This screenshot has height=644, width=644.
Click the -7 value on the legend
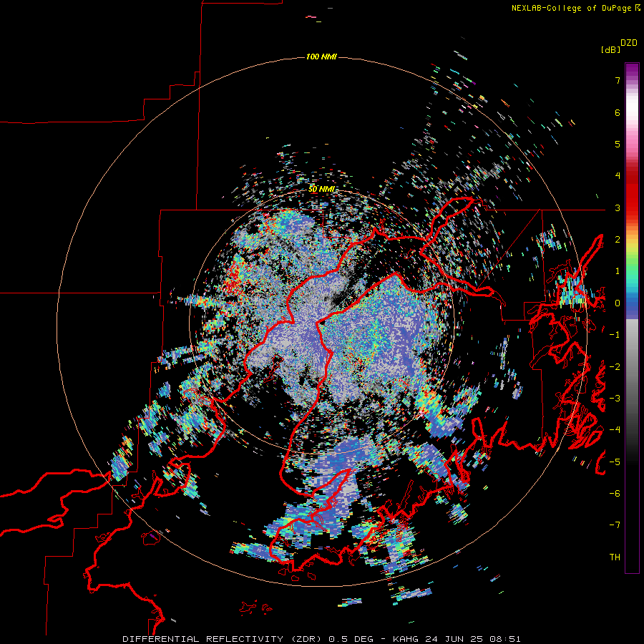615,525
